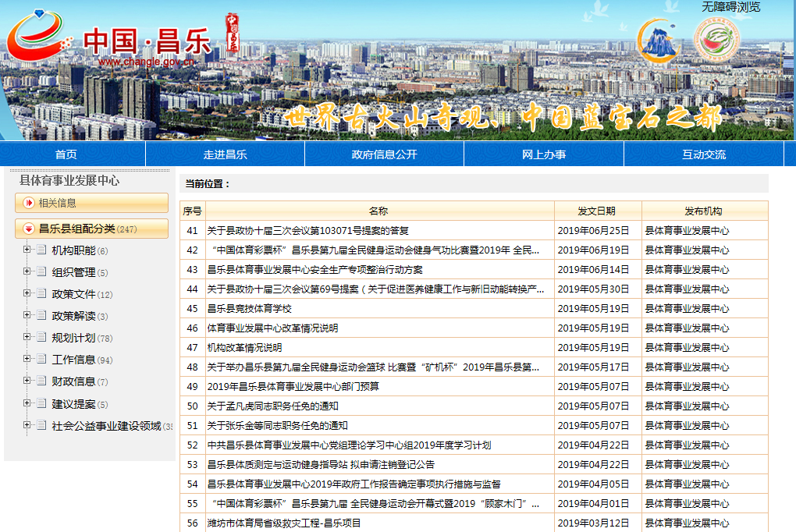This screenshot has width=796, height=532.
Task: Click the mountain emblem in header
Action: pos(659,41)
